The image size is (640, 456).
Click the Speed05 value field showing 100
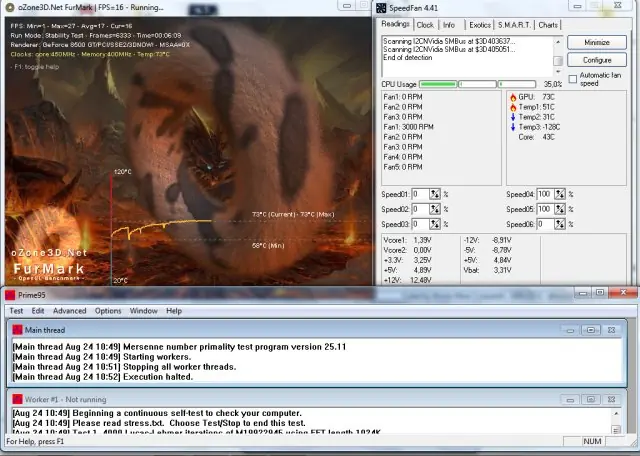(x=545, y=209)
